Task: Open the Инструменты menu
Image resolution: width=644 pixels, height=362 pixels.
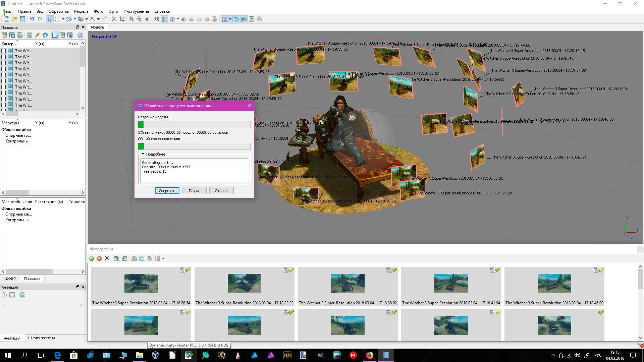Action: (x=136, y=11)
